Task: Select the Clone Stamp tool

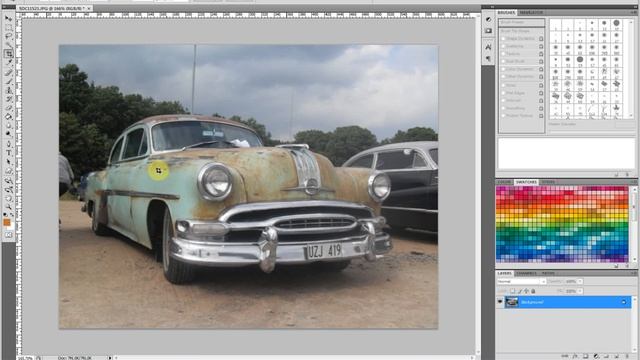Action: [x=8, y=90]
